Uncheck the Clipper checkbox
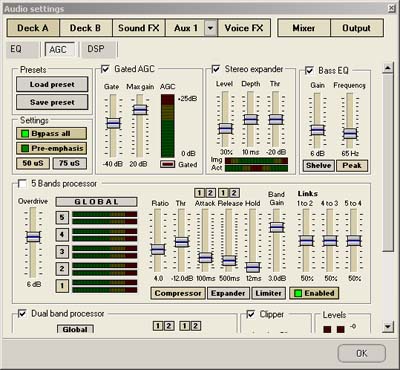 click(251, 314)
